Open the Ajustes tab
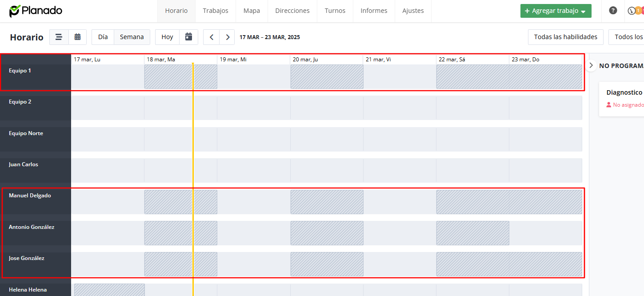This screenshot has width=644, height=296. [x=413, y=11]
